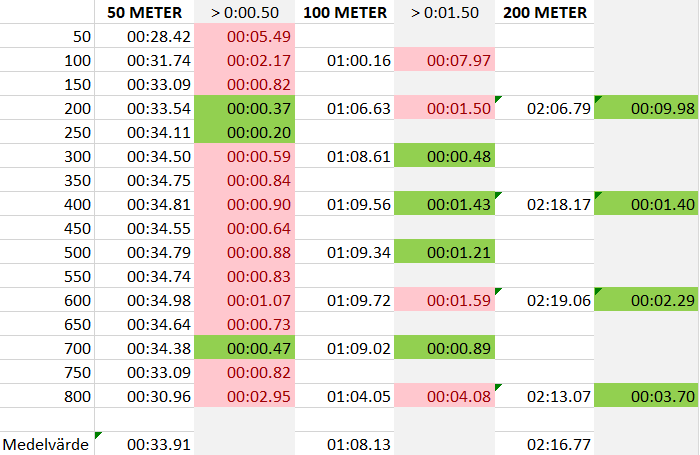This screenshot has width=700, height=455.
Task: Select the 50 METER header cell
Action: point(144,13)
